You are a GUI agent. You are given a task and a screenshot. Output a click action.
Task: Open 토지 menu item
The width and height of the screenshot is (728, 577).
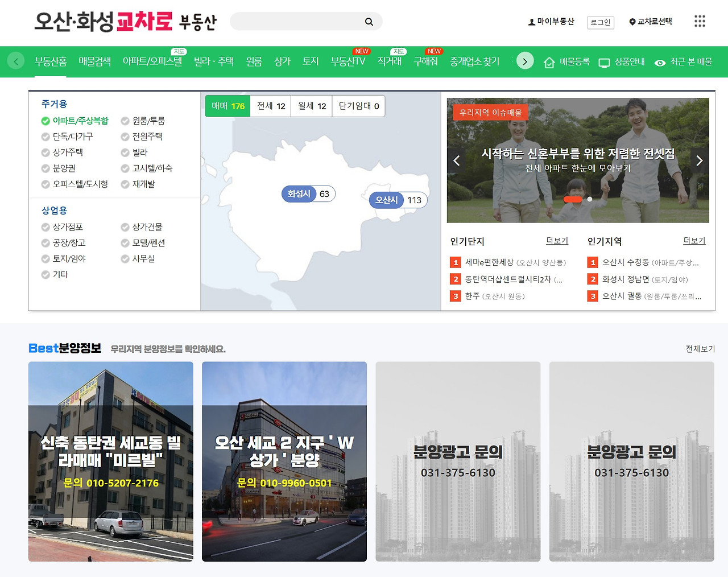coord(311,61)
